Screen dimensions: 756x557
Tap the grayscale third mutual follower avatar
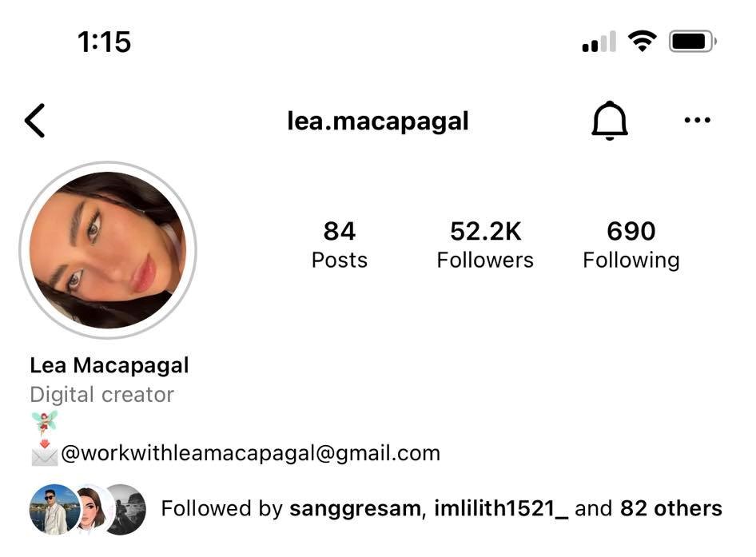click(x=126, y=509)
